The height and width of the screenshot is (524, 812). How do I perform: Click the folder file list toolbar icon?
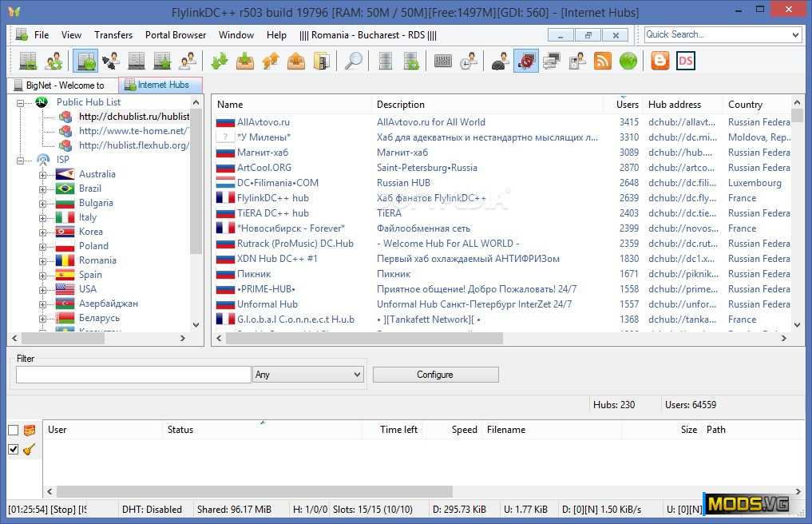click(x=322, y=62)
